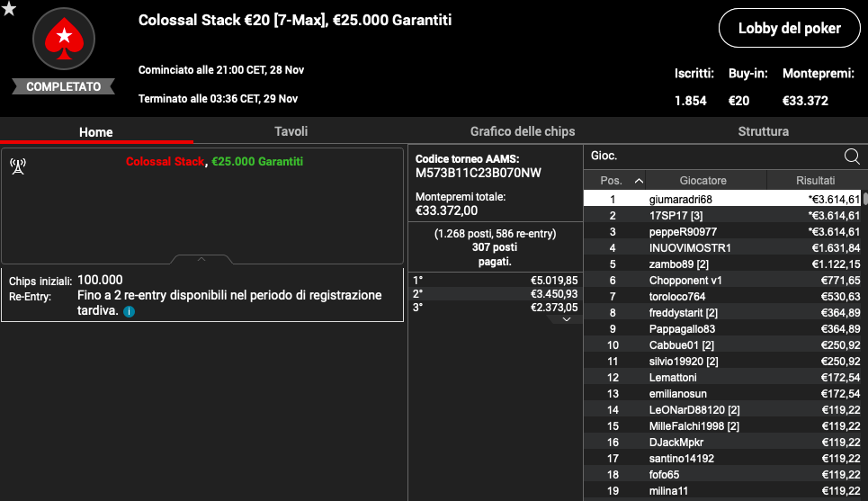
Task: Click the PokerStars red spade logo
Action: point(64,40)
